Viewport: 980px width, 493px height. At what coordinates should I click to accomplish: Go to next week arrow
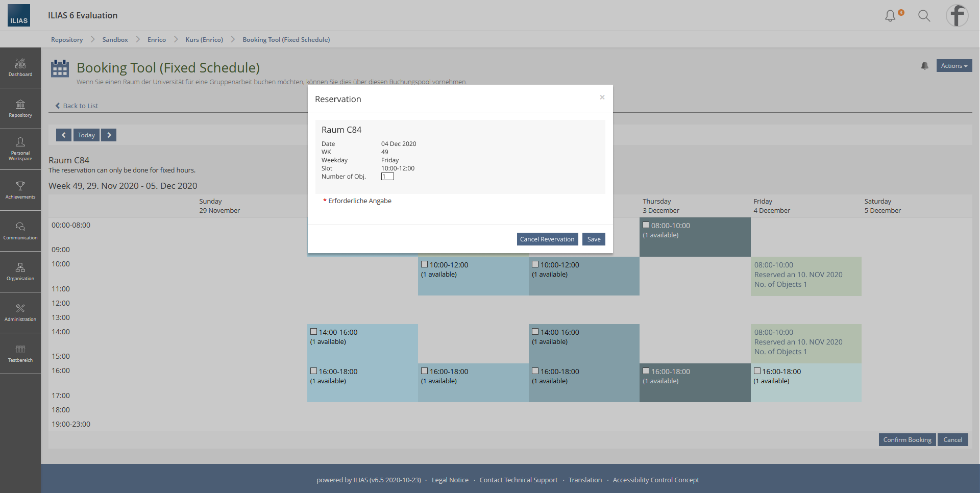[109, 135]
